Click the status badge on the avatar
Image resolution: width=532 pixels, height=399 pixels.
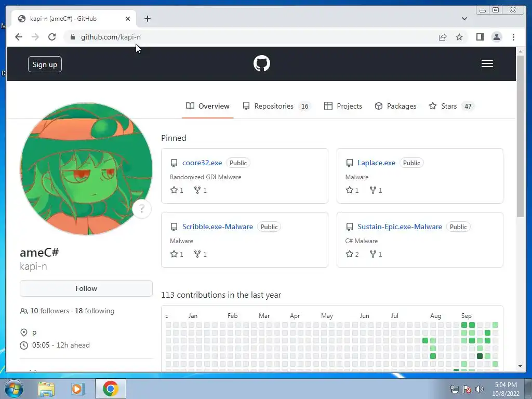tap(142, 209)
